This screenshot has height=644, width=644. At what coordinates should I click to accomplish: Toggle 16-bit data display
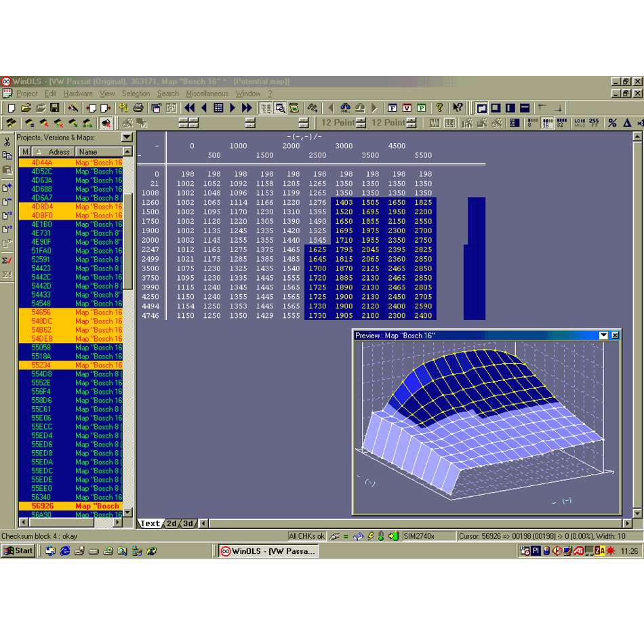[x=547, y=123]
